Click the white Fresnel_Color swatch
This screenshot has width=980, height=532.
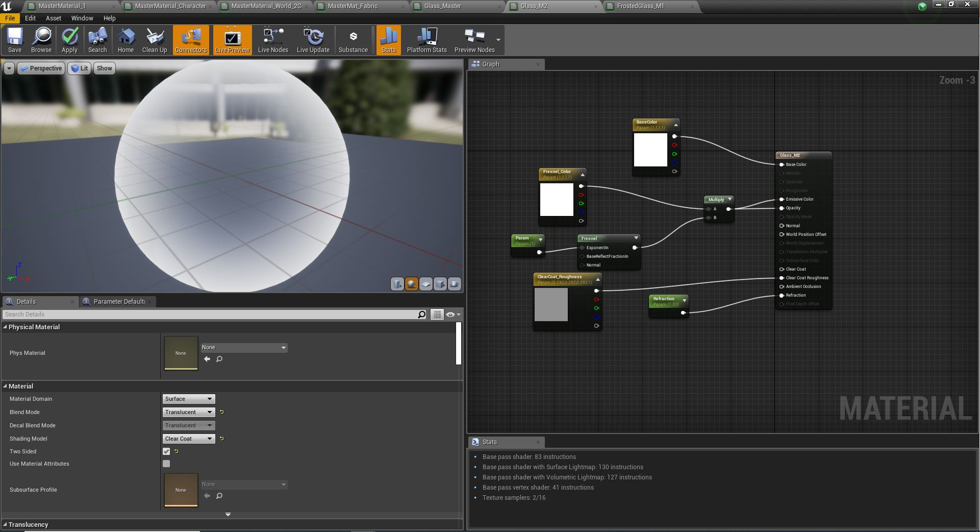(x=556, y=200)
